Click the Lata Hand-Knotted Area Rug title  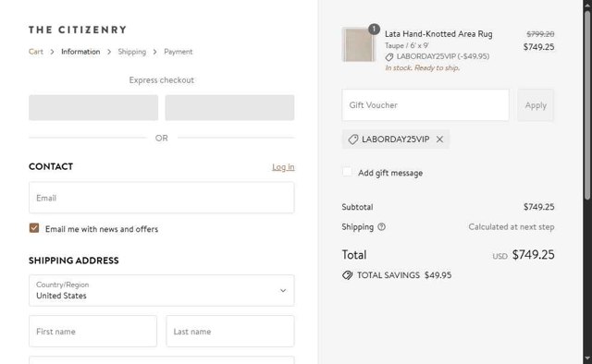click(x=438, y=34)
